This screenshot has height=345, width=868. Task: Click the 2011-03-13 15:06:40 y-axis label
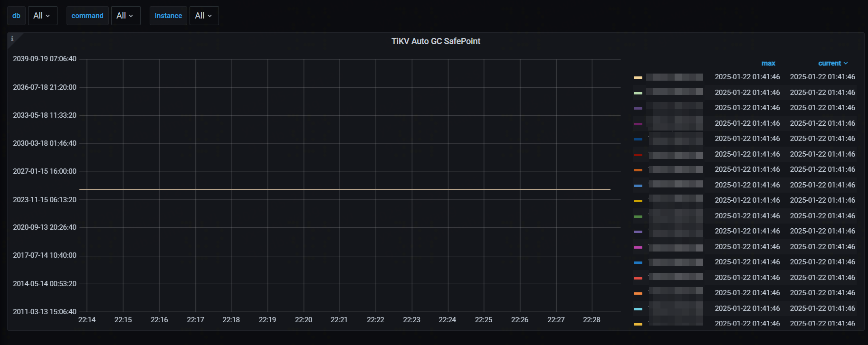pos(45,312)
